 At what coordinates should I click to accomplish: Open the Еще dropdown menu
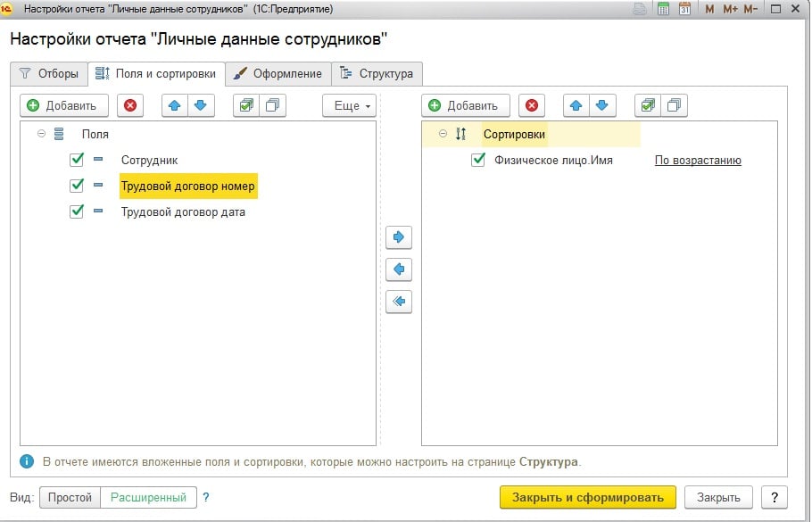(348, 105)
